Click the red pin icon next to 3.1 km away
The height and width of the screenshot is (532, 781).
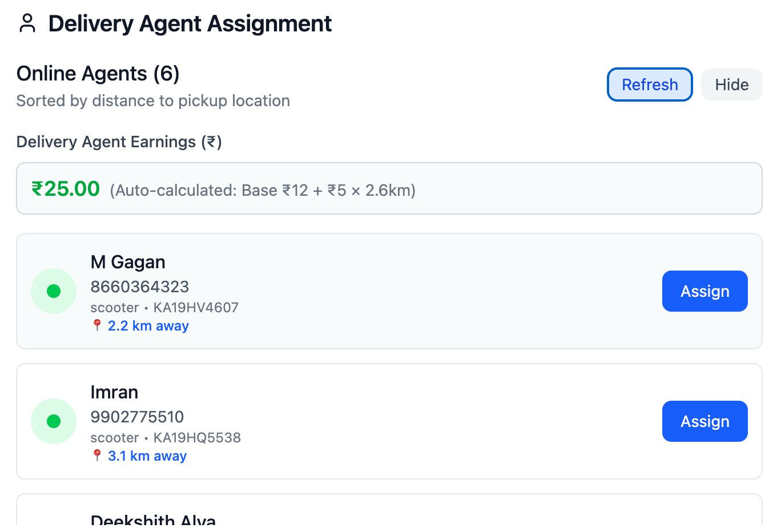pos(97,456)
